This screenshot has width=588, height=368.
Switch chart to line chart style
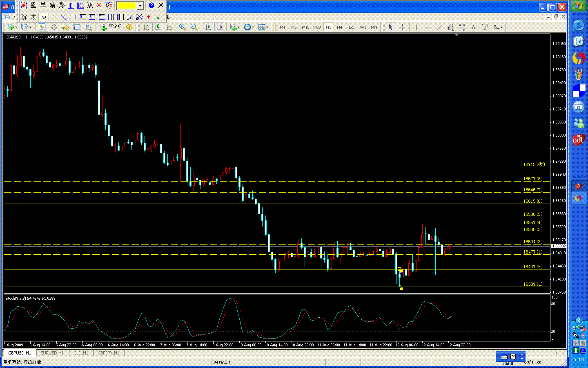tap(169, 27)
